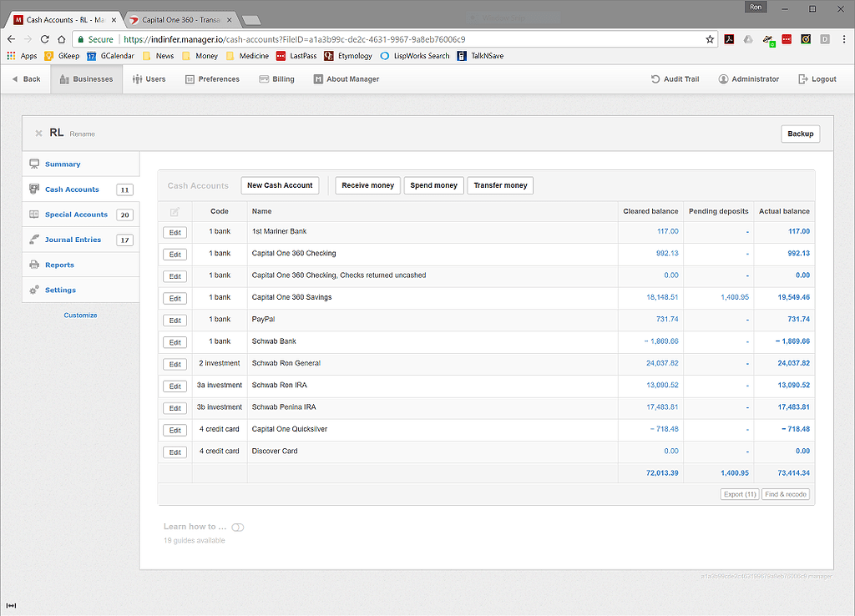
Task: Open the Preferences menu item
Action: pos(212,78)
